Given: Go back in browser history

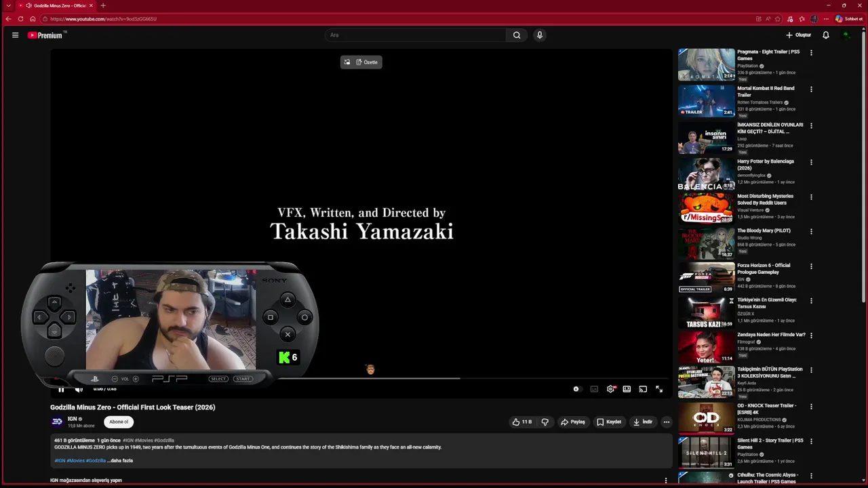Looking at the screenshot, I should click(8, 19).
